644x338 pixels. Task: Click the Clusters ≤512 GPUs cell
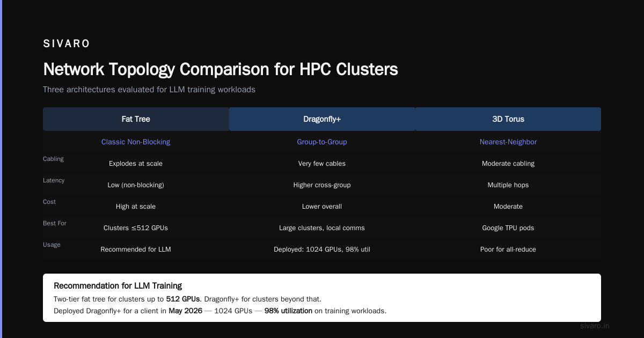136,228
